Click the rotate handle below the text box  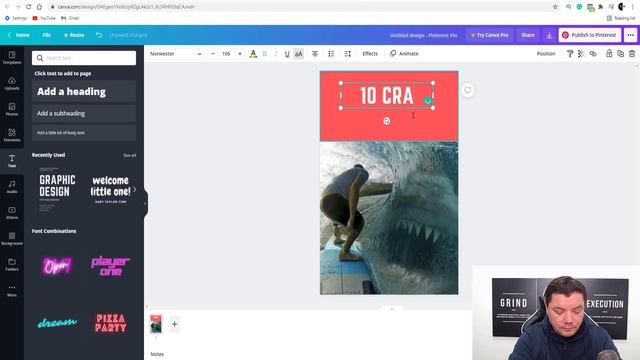[x=387, y=121]
